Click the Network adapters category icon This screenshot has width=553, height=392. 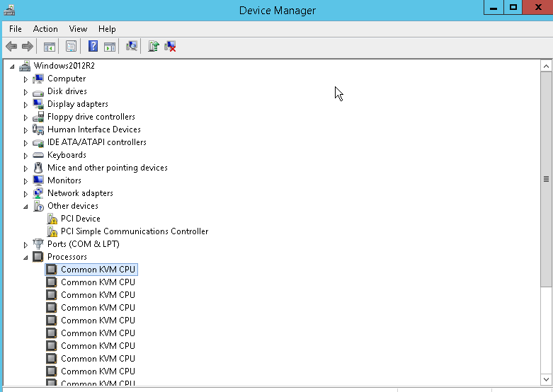tap(38, 193)
